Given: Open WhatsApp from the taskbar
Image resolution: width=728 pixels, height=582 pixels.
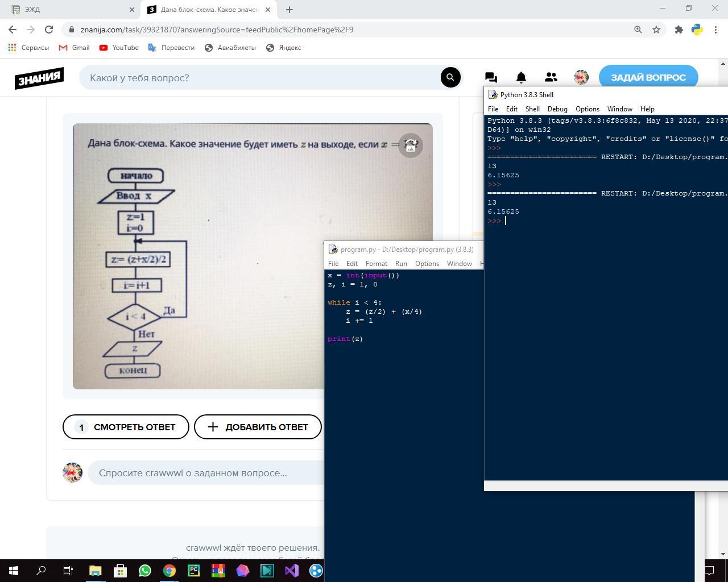Looking at the screenshot, I should coord(145,570).
